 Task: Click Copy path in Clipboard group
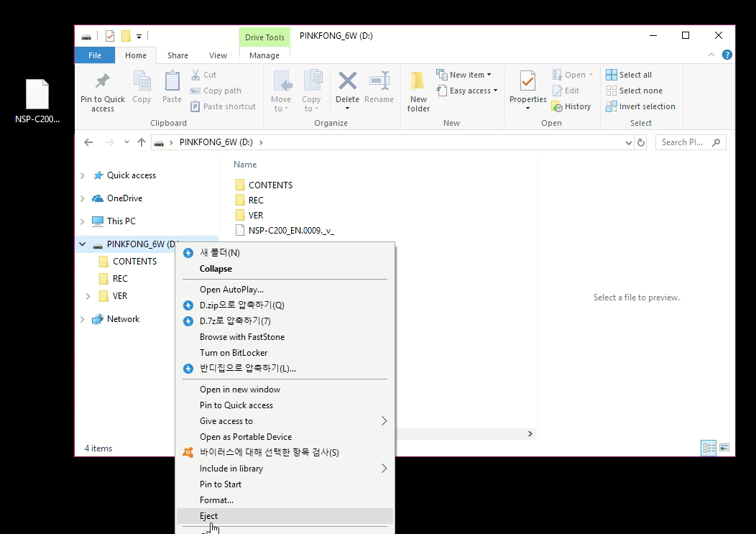tap(216, 91)
